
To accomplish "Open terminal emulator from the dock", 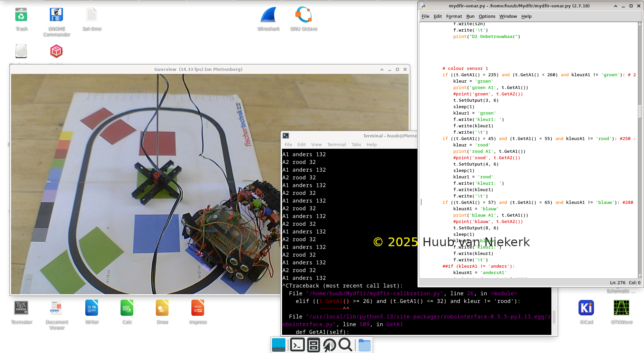I will click(x=297, y=345).
